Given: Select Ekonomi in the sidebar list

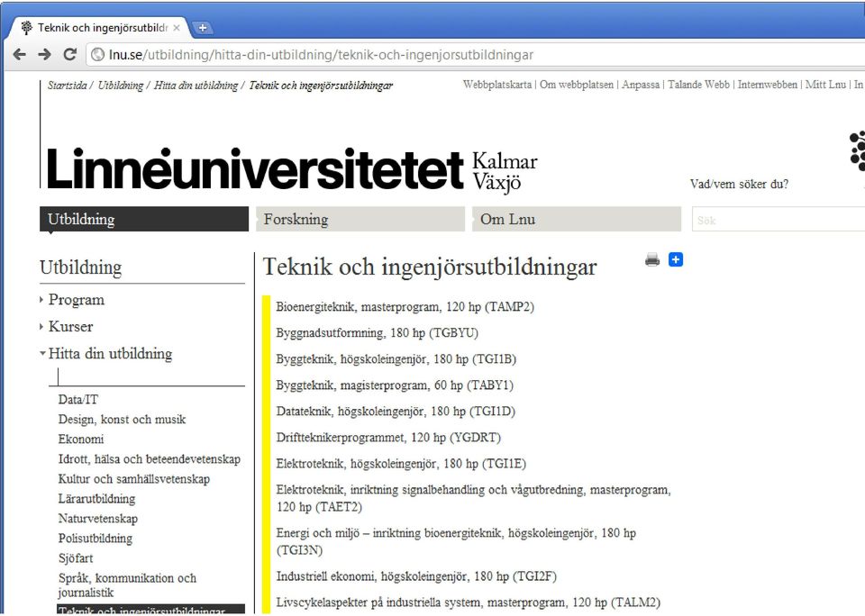Looking at the screenshot, I should (x=81, y=439).
